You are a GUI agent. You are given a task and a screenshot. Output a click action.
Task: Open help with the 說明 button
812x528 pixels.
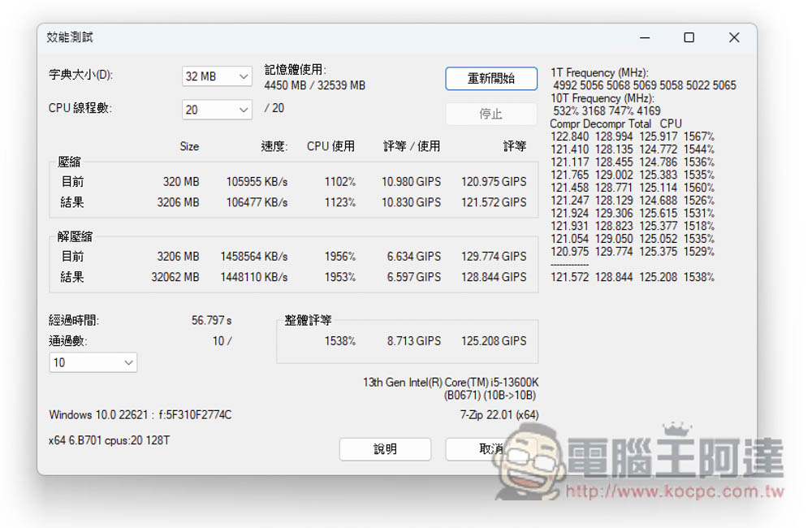(385, 449)
